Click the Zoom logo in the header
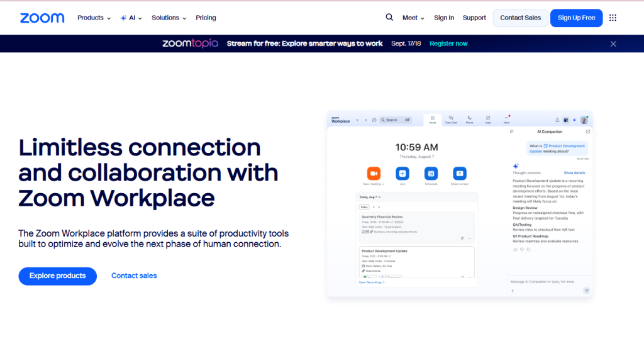 point(42,18)
